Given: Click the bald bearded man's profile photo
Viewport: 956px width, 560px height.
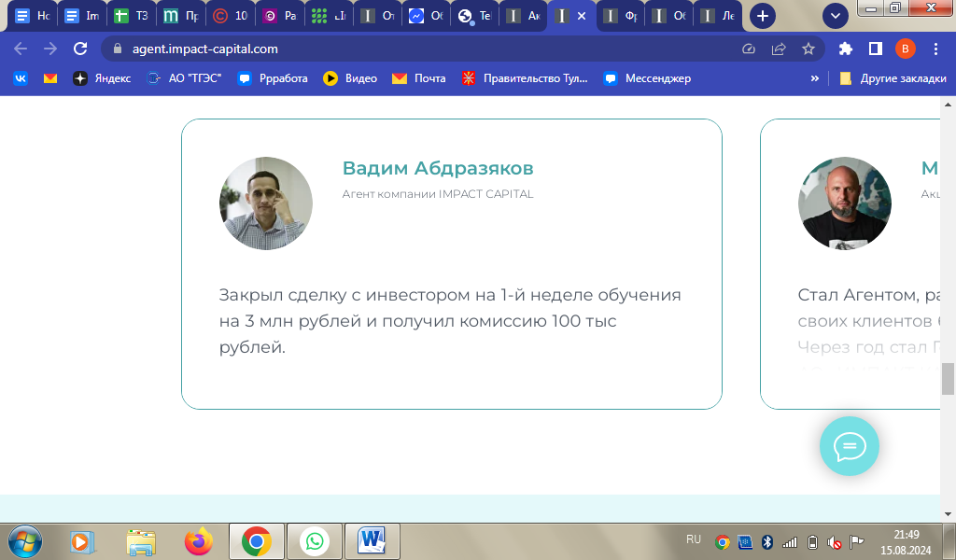Looking at the screenshot, I should pyautogui.click(x=844, y=203).
